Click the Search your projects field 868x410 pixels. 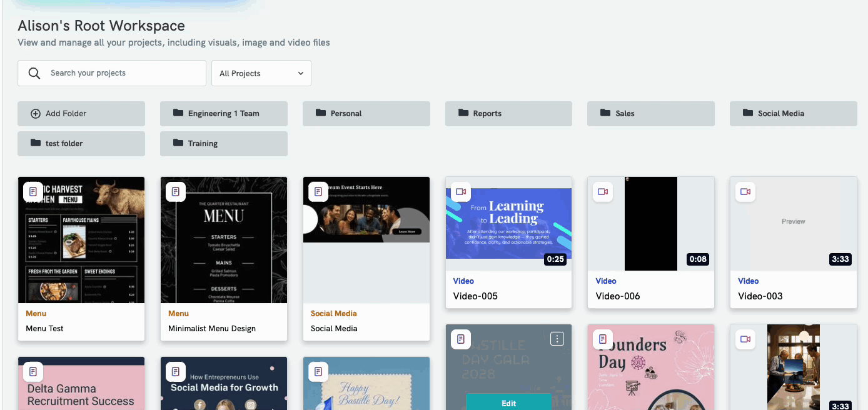tap(112, 73)
